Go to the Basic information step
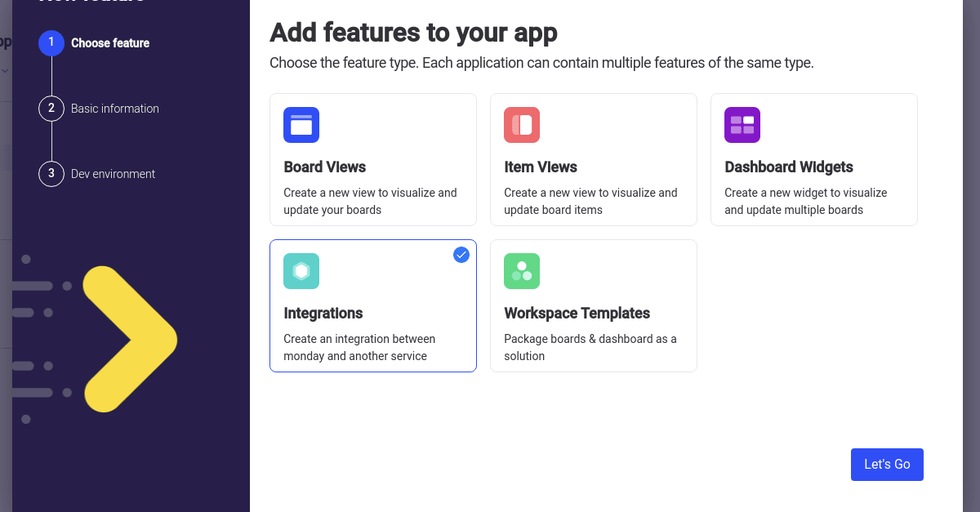 pos(114,108)
